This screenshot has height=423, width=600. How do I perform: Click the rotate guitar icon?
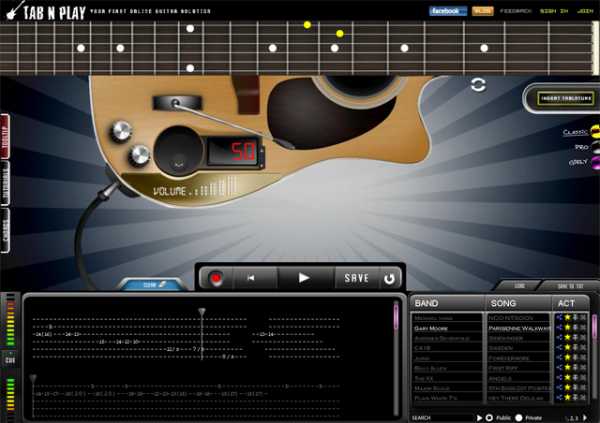(x=478, y=84)
